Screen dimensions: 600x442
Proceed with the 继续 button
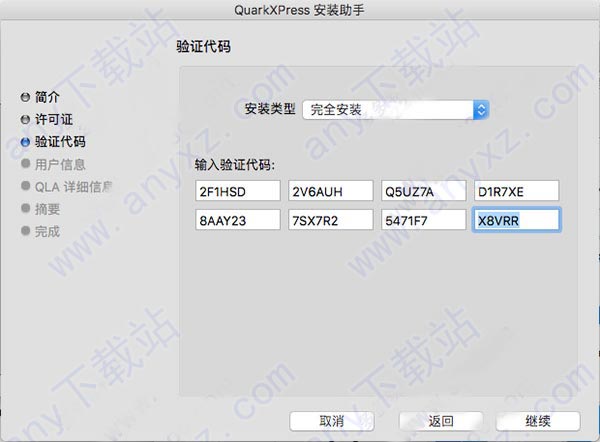tap(538, 421)
